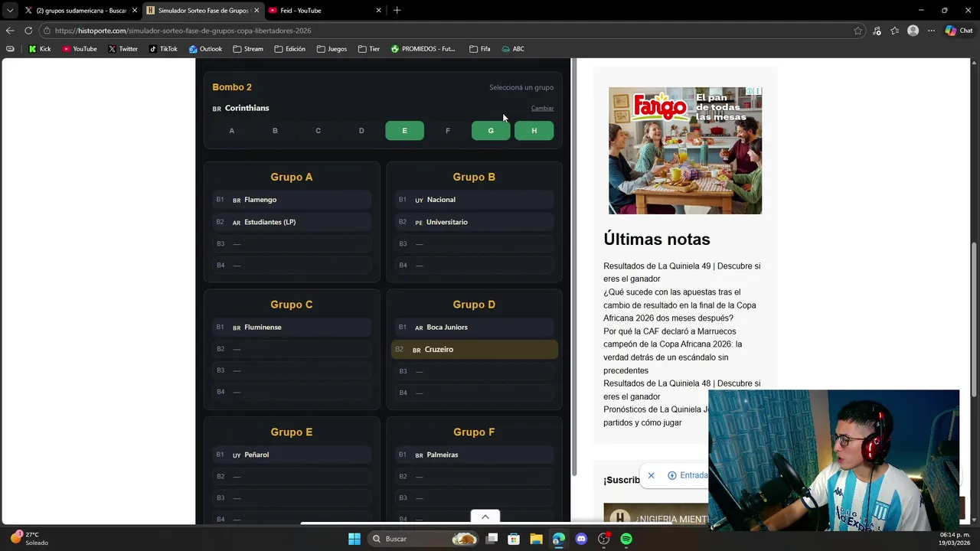
Task: Expand the Tier bookmarks folder
Action: pyautogui.click(x=368, y=49)
